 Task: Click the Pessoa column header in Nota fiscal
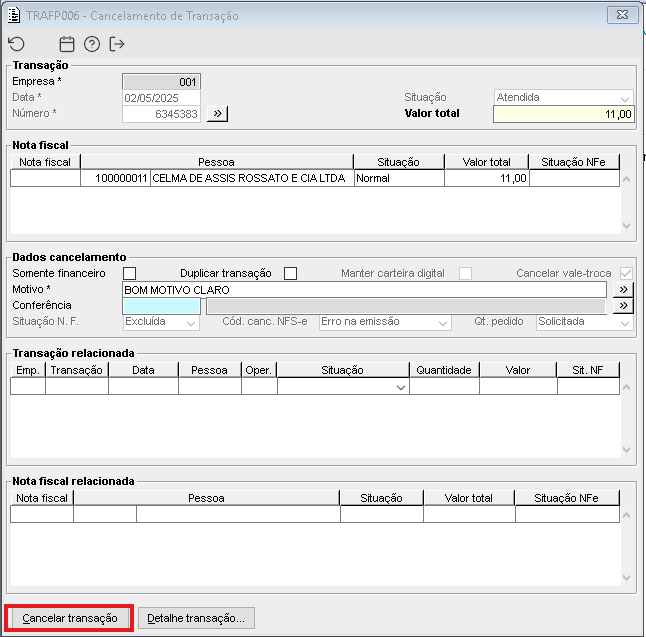coord(217,162)
